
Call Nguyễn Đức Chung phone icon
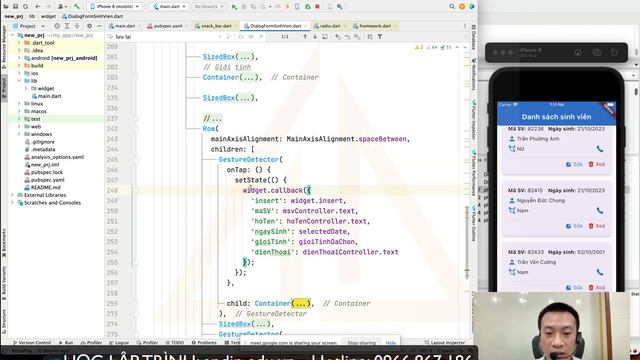coord(600,211)
